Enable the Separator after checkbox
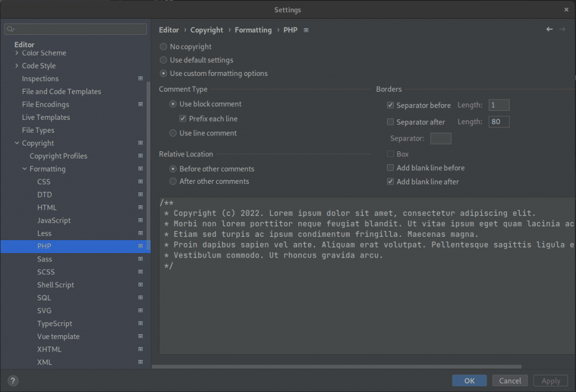The height and width of the screenshot is (392, 576). 390,121
